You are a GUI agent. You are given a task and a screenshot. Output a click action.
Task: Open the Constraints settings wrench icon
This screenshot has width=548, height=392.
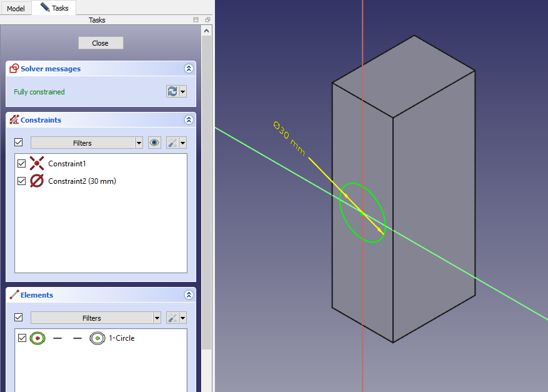(x=172, y=143)
